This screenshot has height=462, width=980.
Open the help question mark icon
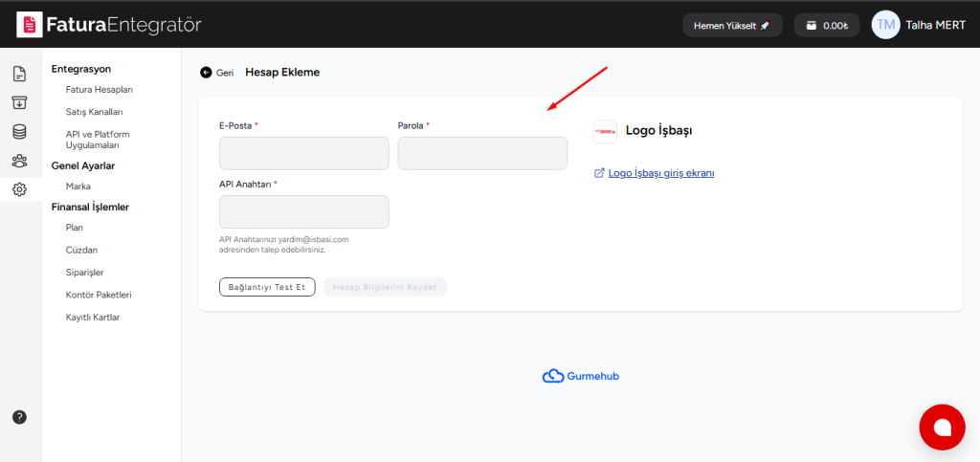(19, 417)
